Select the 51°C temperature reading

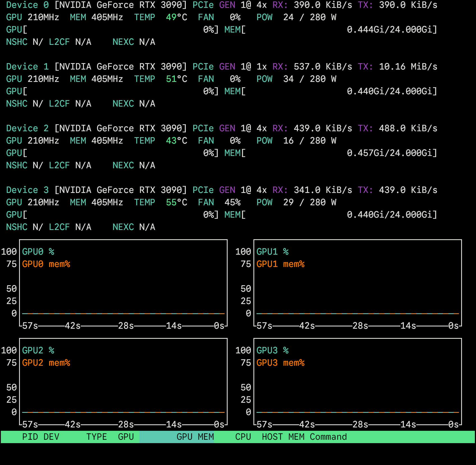click(176, 79)
